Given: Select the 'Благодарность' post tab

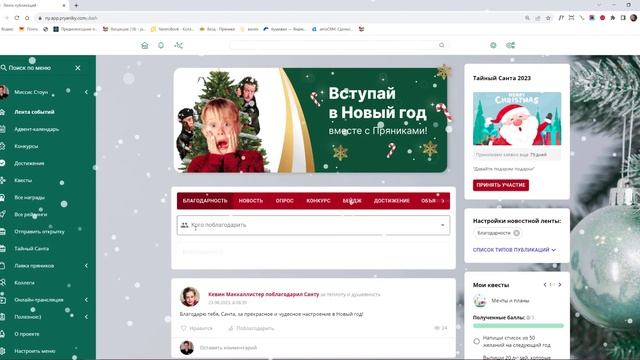Looking at the screenshot, I should [205, 201].
